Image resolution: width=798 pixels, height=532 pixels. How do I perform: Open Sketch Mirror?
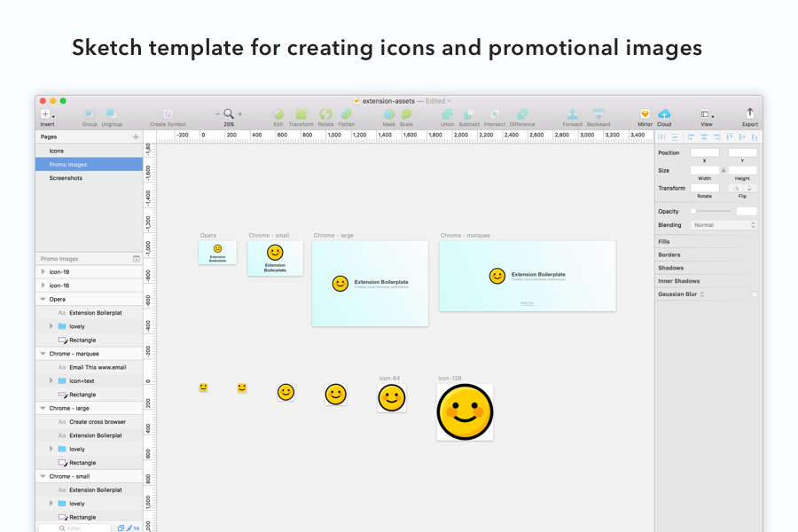645,114
